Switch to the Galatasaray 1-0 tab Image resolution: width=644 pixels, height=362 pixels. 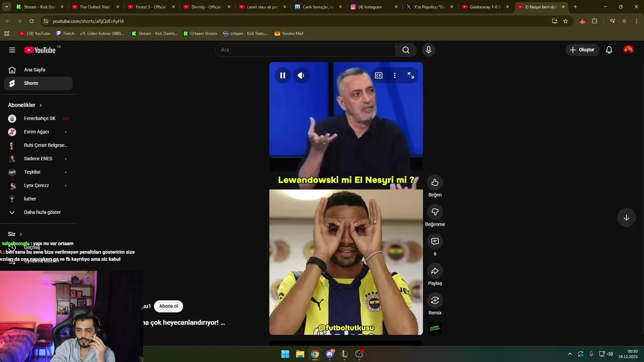pyautogui.click(x=486, y=7)
